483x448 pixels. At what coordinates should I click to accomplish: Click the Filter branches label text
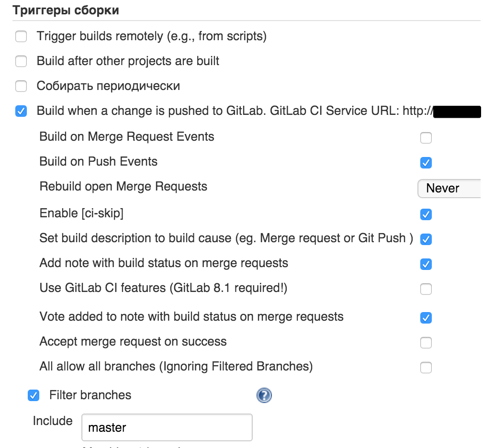(90, 395)
